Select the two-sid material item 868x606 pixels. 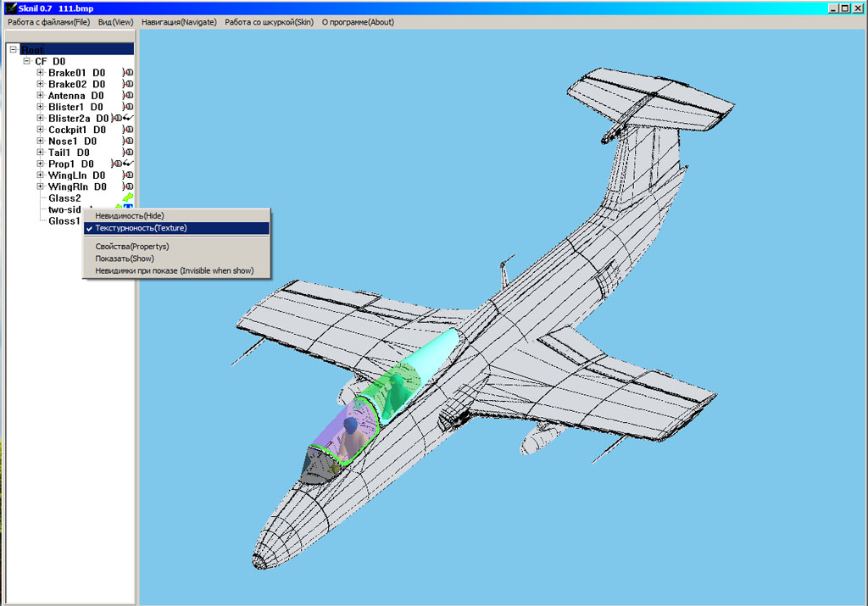[64, 209]
